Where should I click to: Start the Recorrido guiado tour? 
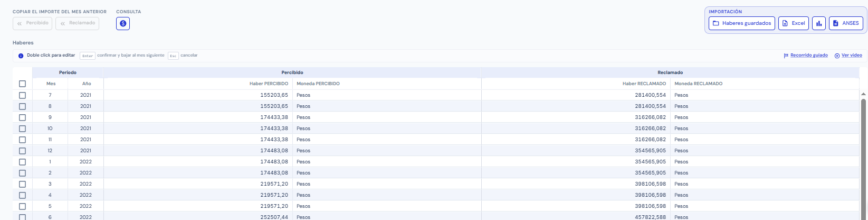click(x=806, y=56)
